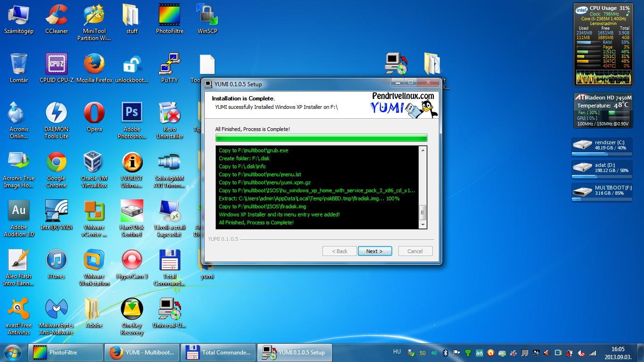Viewport: 644px width, 362px height.
Task: Launch Oracle VM VirtualBox from desktop
Action: point(94,168)
